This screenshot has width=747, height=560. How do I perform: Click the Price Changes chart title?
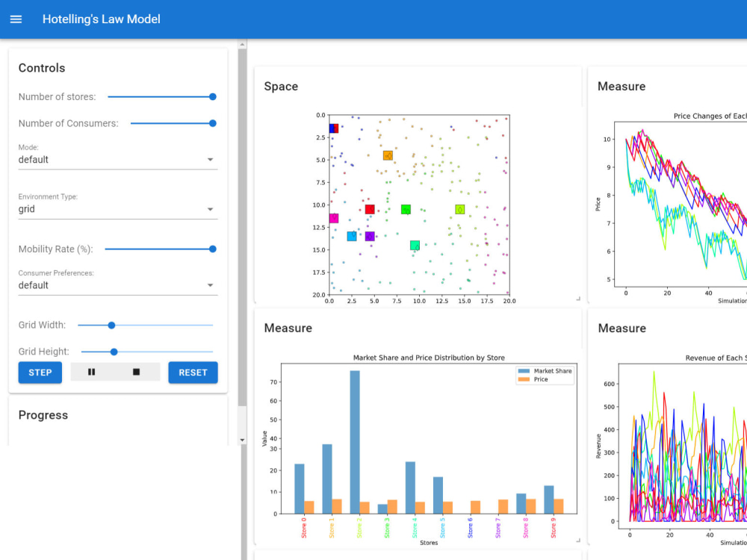pyautogui.click(x=710, y=116)
